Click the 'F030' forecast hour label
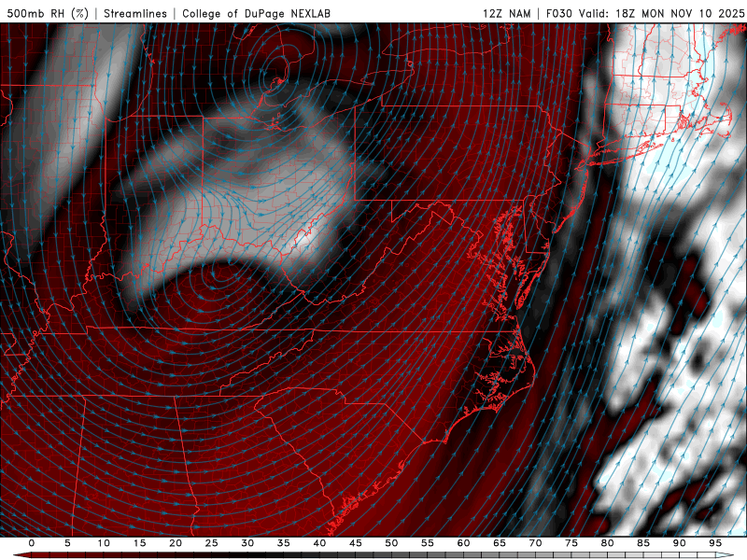The width and height of the screenshot is (747, 560). pyautogui.click(x=558, y=13)
